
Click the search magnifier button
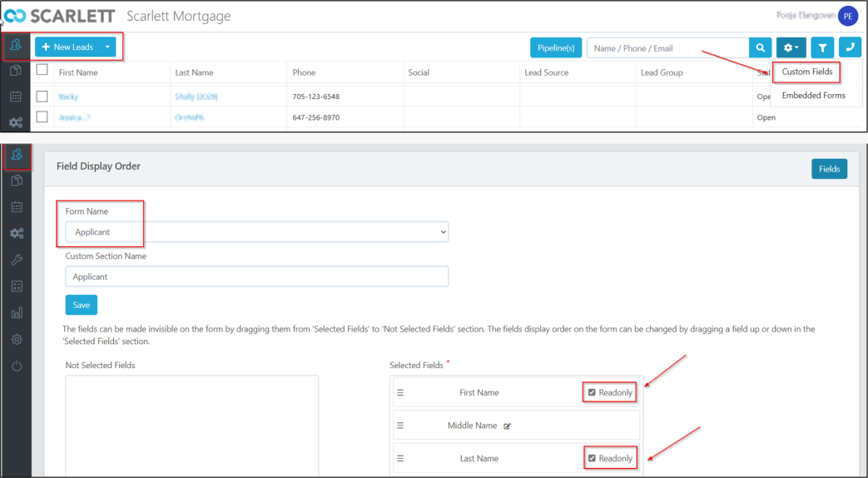coord(760,48)
